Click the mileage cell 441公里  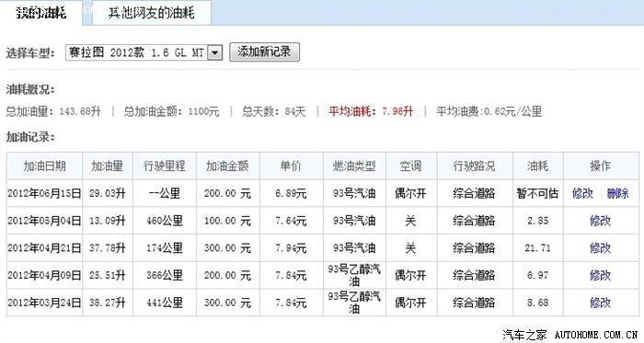coord(165,303)
